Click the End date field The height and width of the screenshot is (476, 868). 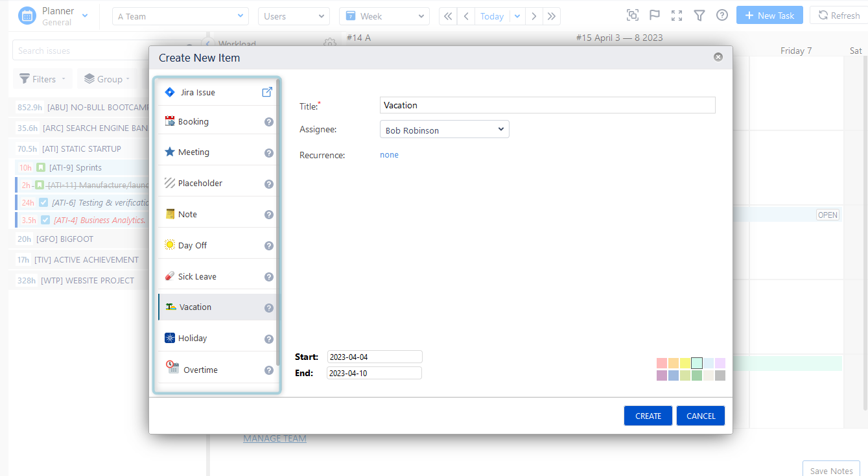coord(375,373)
